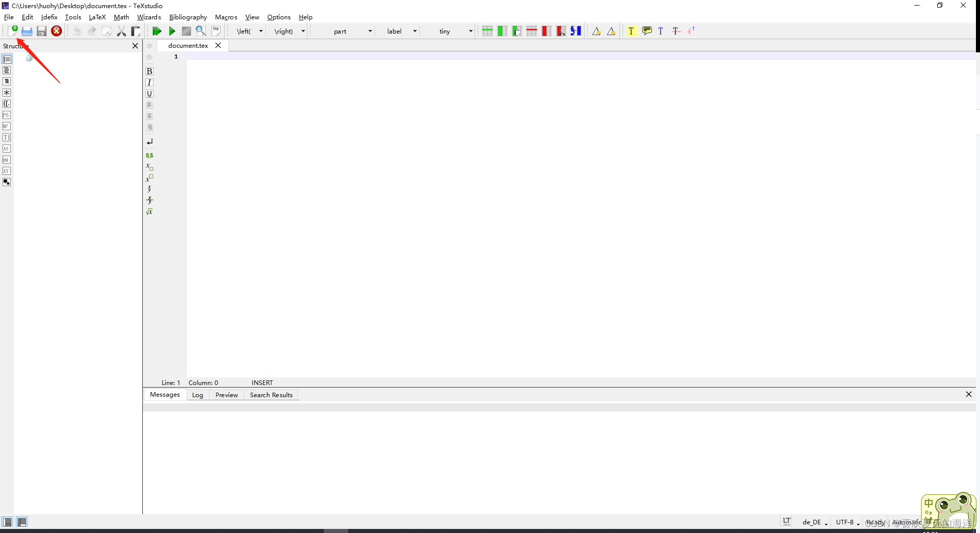Remove table row with red row icon
The image size is (980, 533).
(x=532, y=31)
